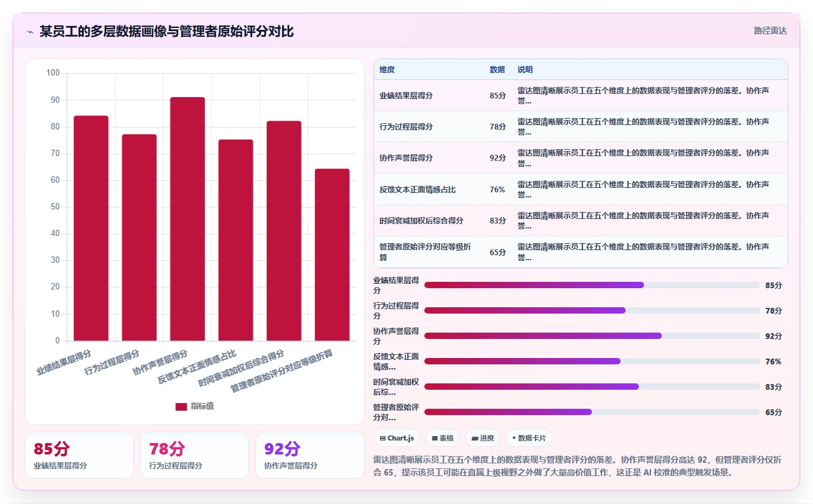Image resolution: width=813 pixels, height=504 pixels.
Task: Click the 65分 value beside the progress bar
Action: [774, 412]
